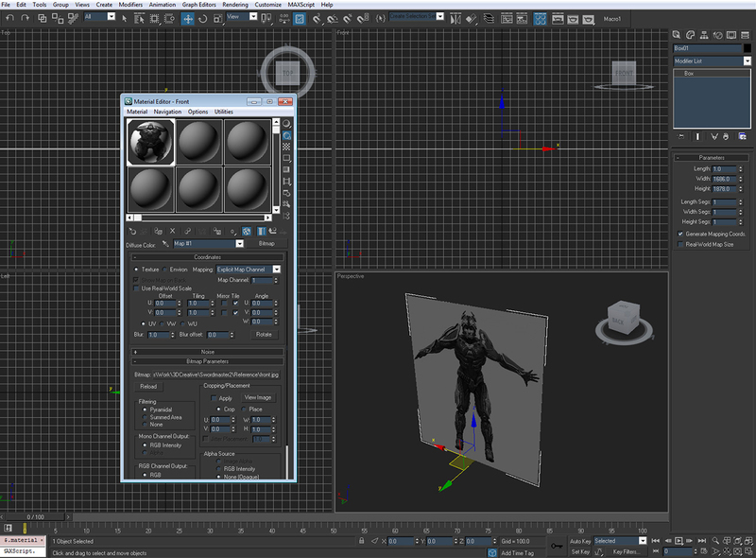Enable Real-World Map Size checkbox
Viewport: 756px width, 558px height.
pos(680,244)
